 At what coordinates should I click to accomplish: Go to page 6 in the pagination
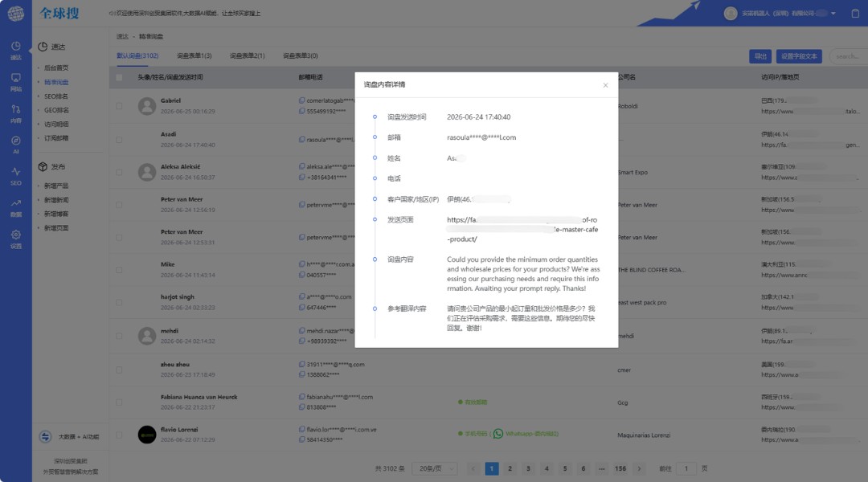[583, 468]
